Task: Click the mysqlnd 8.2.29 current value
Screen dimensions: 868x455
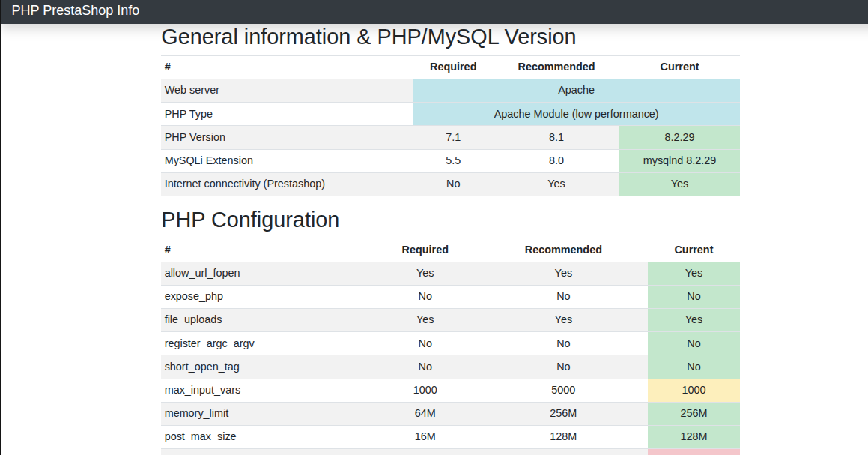Action: pos(679,160)
